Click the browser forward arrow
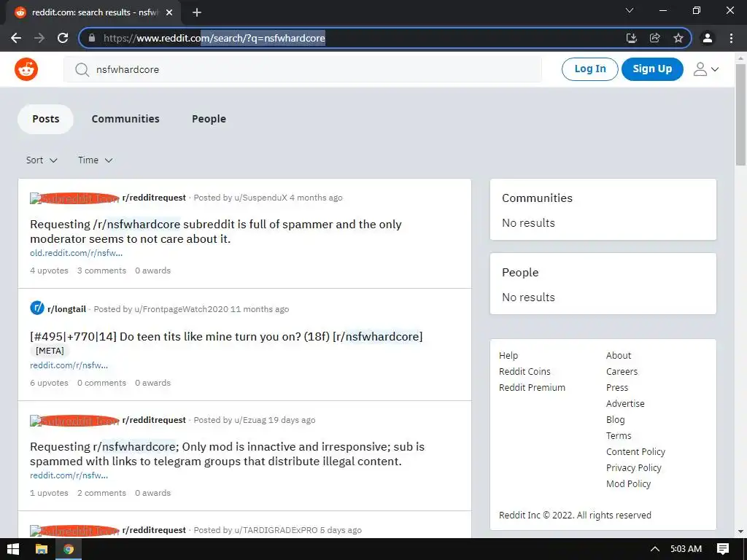This screenshot has width=747, height=560. pos(39,38)
